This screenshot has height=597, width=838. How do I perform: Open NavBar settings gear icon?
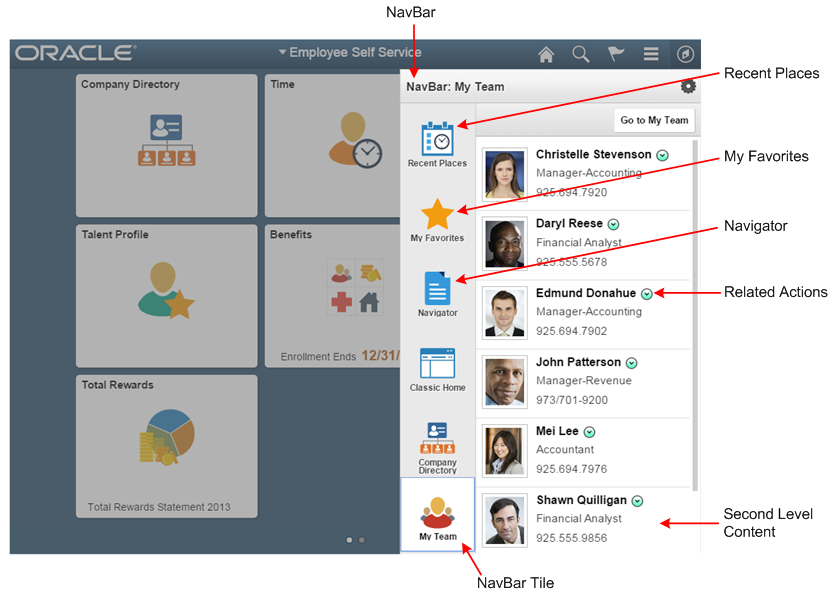(688, 86)
